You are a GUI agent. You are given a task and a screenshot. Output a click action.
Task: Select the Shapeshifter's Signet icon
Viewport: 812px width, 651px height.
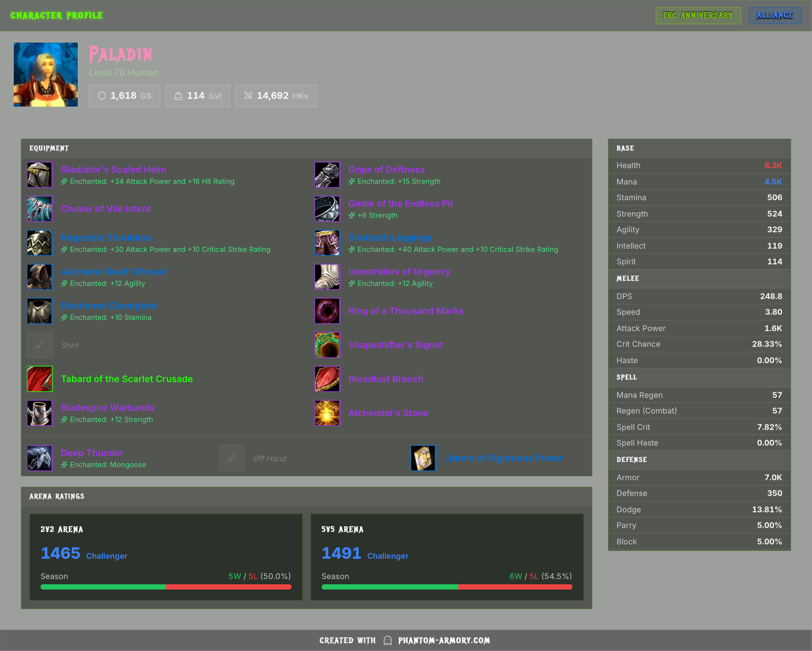tap(327, 345)
